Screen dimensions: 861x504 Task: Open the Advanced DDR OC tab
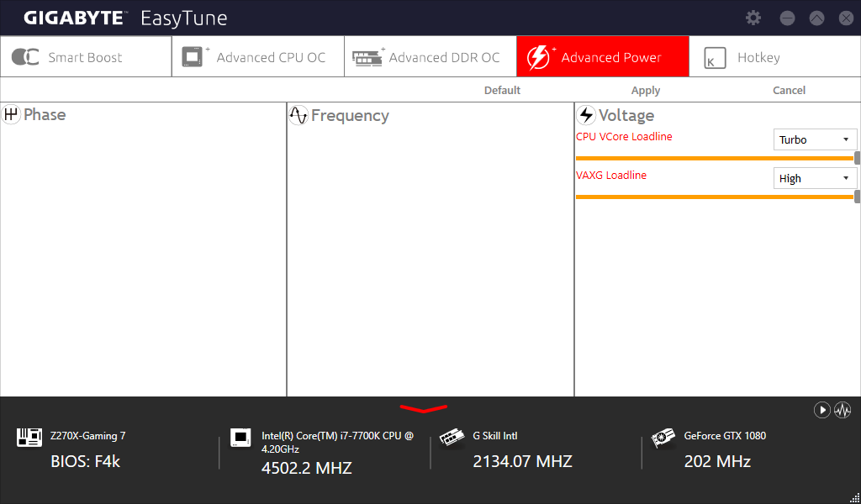pyautogui.click(x=430, y=56)
